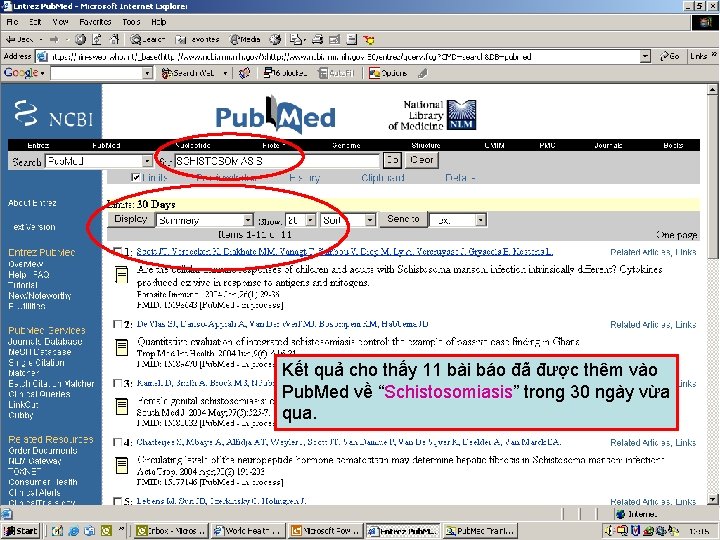720x540 pixels.
Task: Click the IE Back arrow button
Action: 19,39
